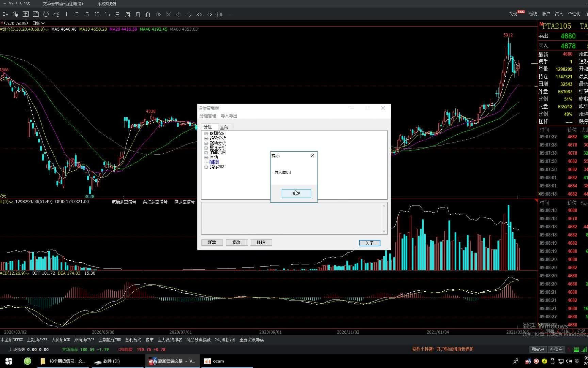The width and height of the screenshot is (588, 368).
Task: Click the description box scrollbar down arrow
Action: pyautogui.click(x=384, y=231)
